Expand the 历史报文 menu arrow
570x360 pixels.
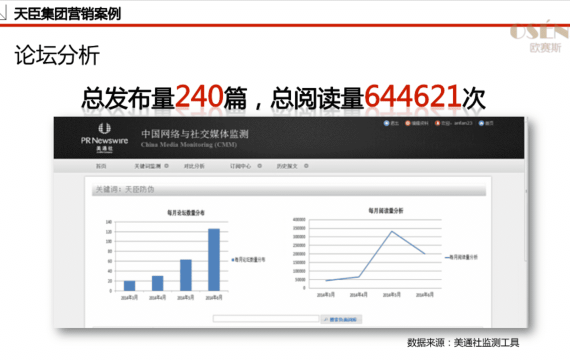tap(306, 166)
